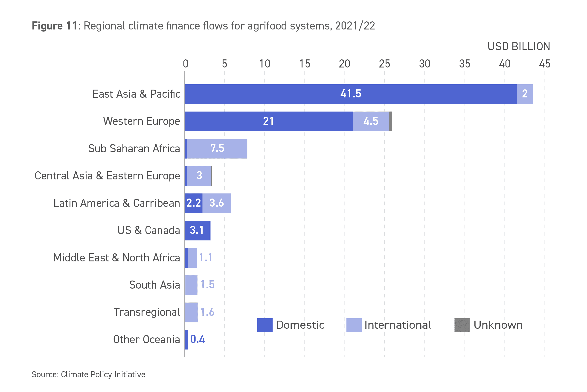Click the Source: Climate Policy Initiative text
The height and width of the screenshot is (392, 587).
click(88, 374)
